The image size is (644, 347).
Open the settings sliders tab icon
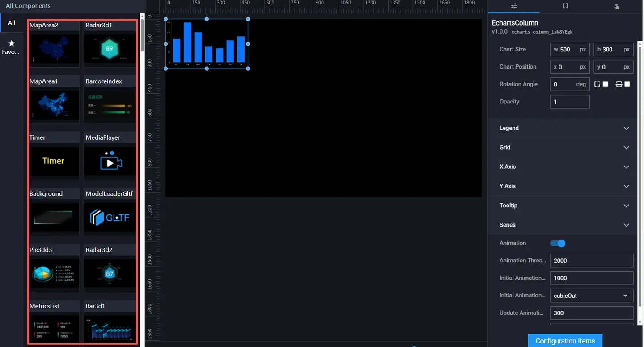tap(514, 6)
